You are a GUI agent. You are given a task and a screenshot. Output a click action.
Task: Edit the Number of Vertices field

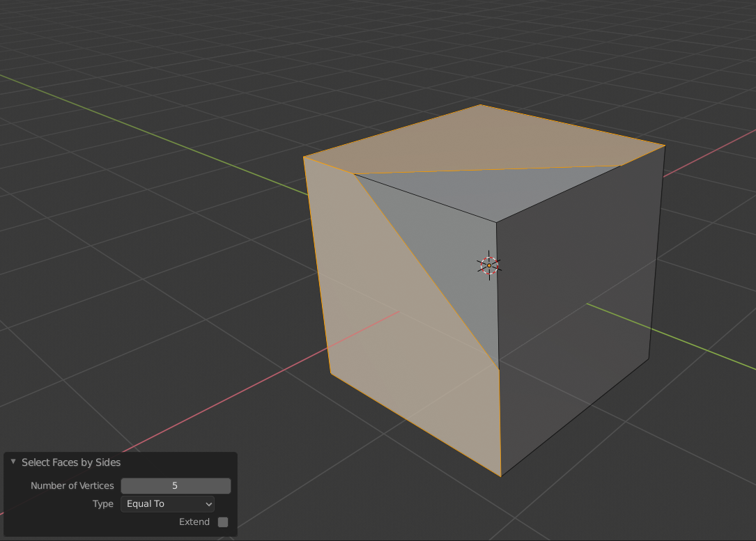176,485
